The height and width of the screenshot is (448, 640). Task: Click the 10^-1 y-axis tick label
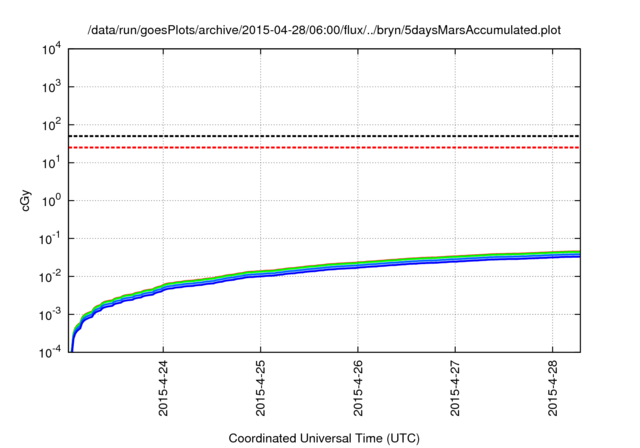point(50,238)
